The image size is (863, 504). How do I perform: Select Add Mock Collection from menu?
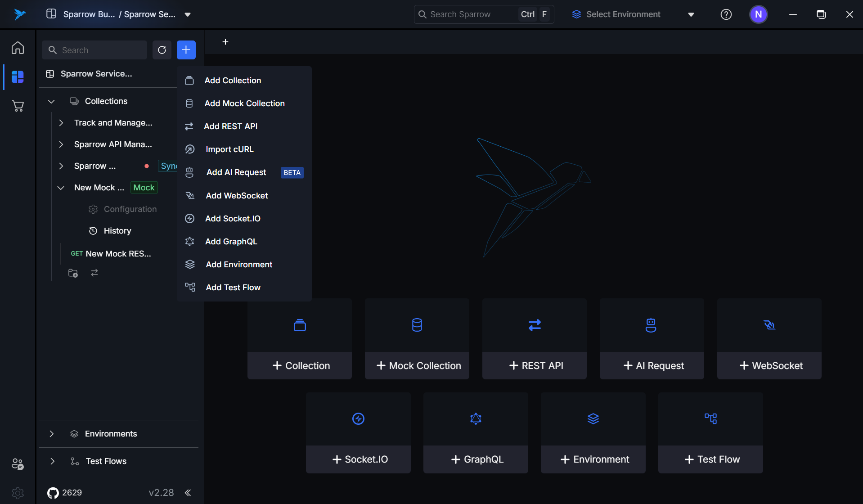point(244,103)
